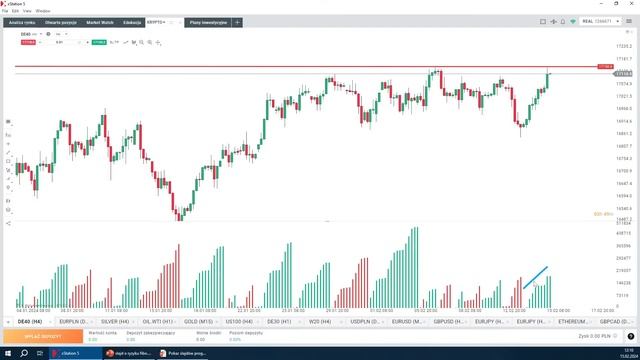
Task: Switch to the Market Watch tab
Action: pos(100,22)
